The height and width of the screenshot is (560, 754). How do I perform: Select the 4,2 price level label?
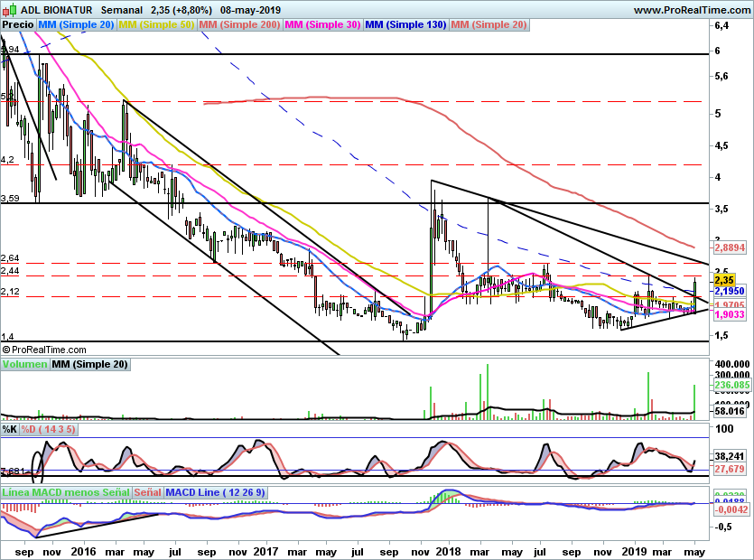[7, 160]
